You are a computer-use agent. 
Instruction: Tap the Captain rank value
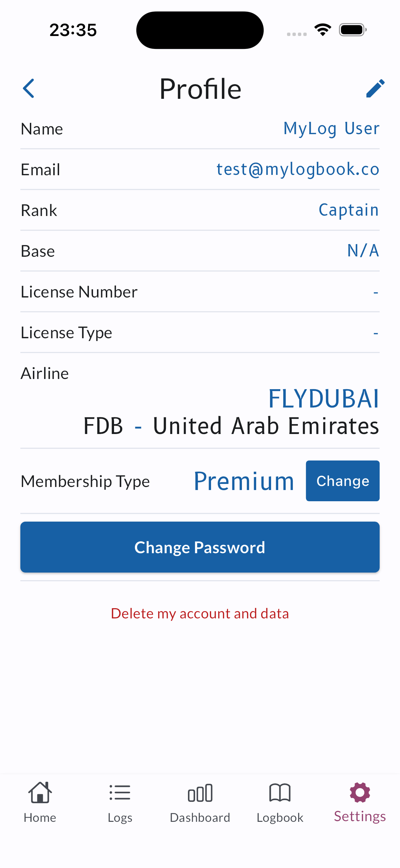click(x=348, y=210)
